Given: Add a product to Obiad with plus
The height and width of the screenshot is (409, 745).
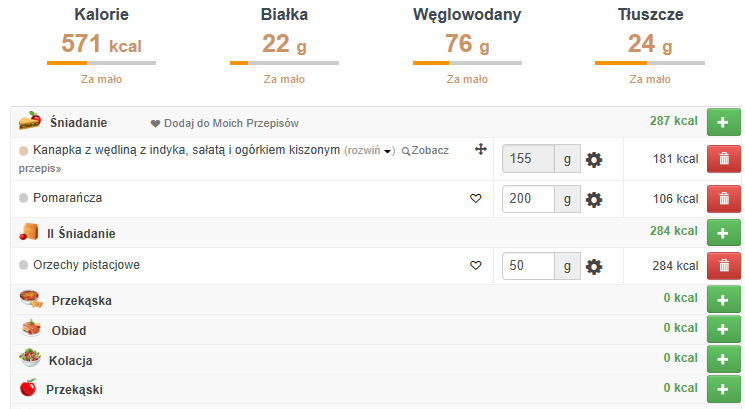Looking at the screenshot, I should (x=722, y=330).
